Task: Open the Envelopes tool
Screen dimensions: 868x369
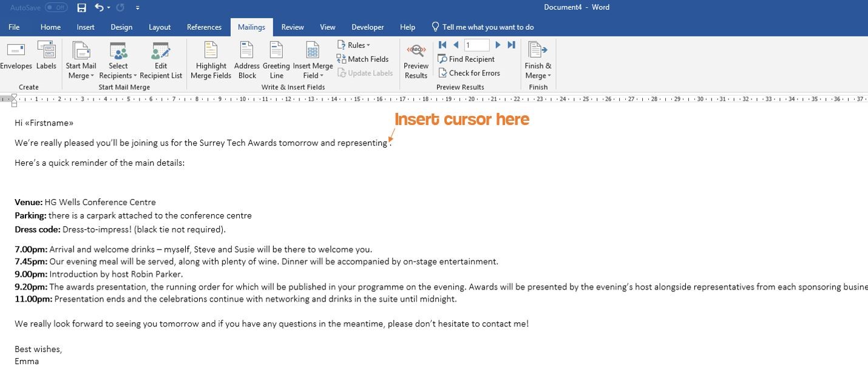Action: [15, 56]
